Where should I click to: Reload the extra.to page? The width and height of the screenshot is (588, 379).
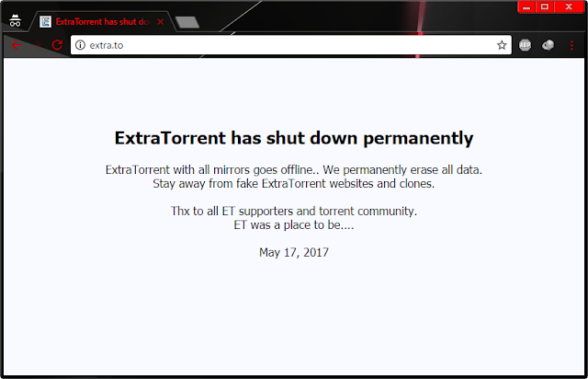(57, 45)
